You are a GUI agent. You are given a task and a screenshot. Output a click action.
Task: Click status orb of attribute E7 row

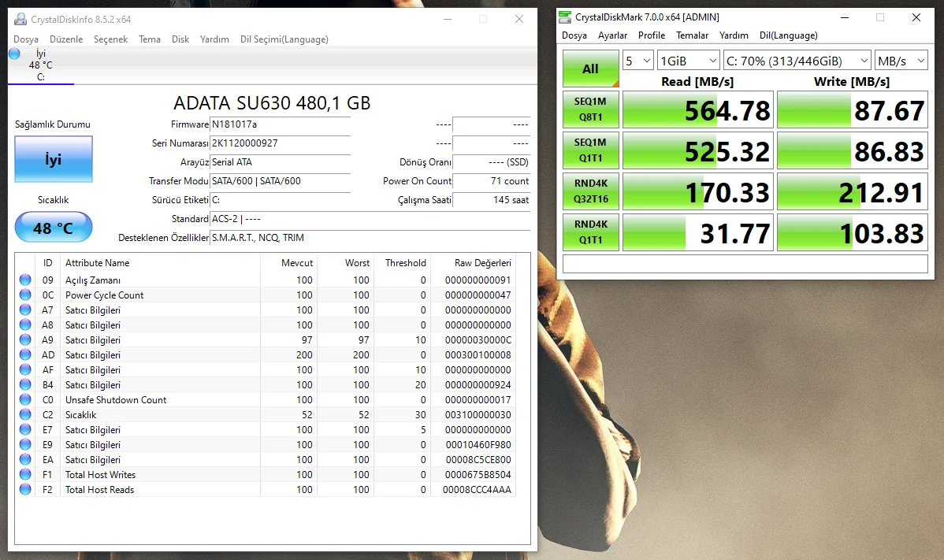(x=25, y=429)
